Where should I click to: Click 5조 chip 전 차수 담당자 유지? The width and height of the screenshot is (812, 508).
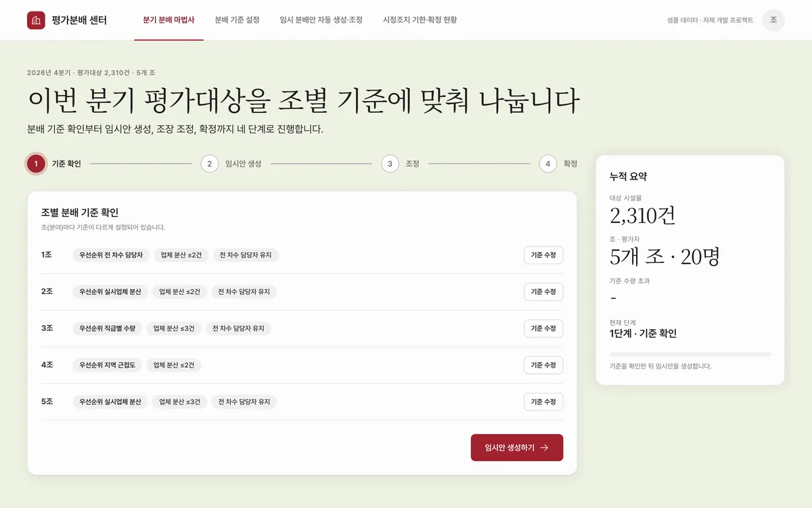pyautogui.click(x=244, y=402)
